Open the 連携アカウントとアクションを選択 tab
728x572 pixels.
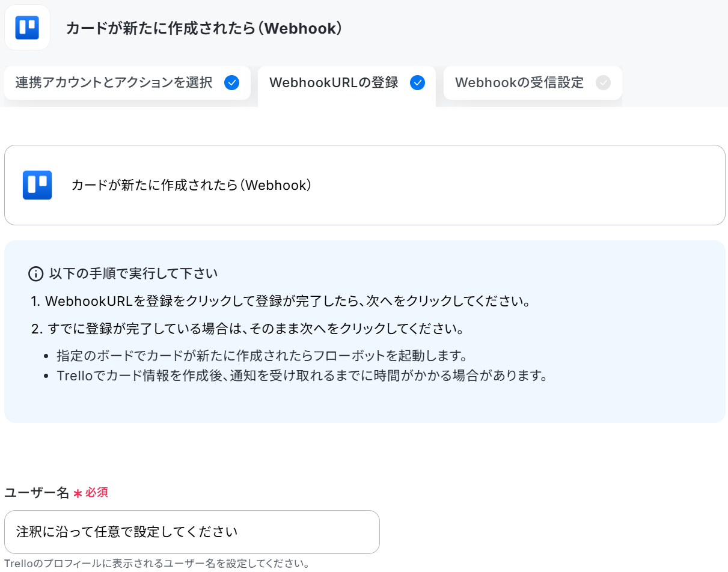point(127,83)
